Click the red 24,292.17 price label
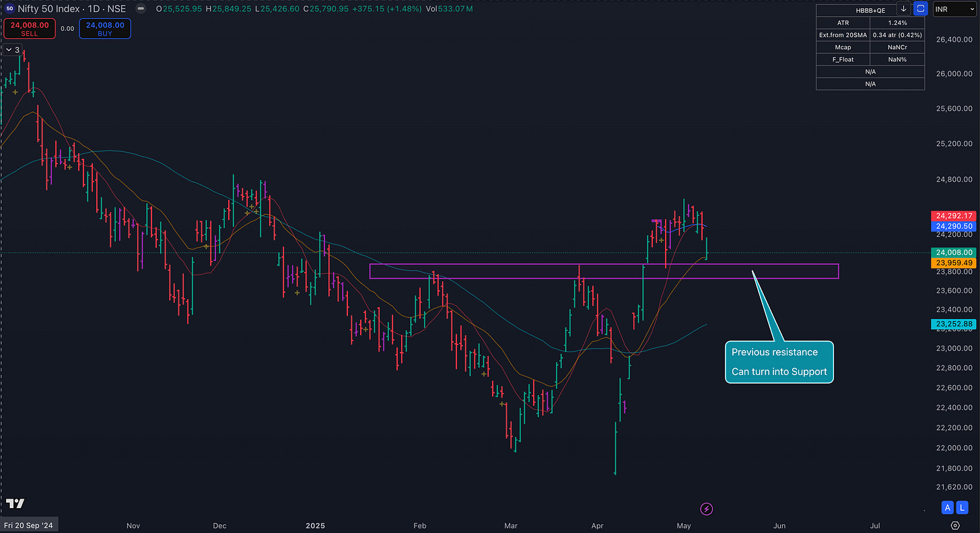The width and height of the screenshot is (980, 533). coord(952,216)
